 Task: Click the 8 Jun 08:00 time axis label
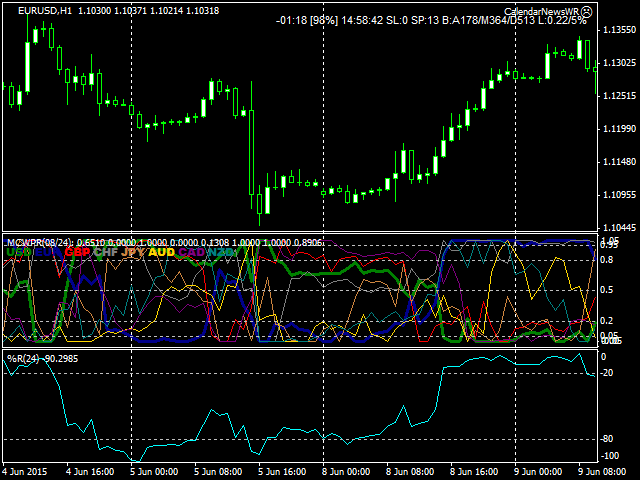410,472
